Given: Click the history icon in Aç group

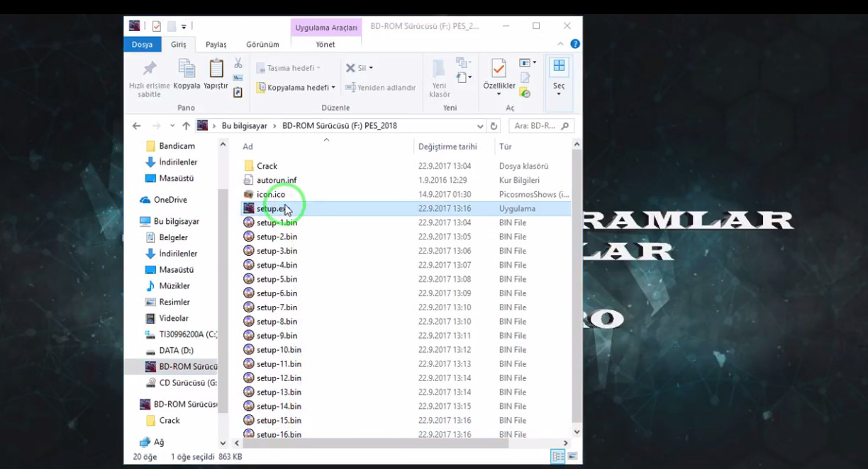Looking at the screenshot, I should [x=525, y=92].
